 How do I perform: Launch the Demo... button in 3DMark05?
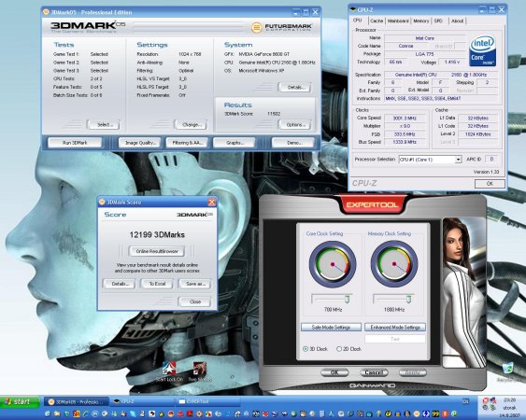pyautogui.click(x=294, y=143)
